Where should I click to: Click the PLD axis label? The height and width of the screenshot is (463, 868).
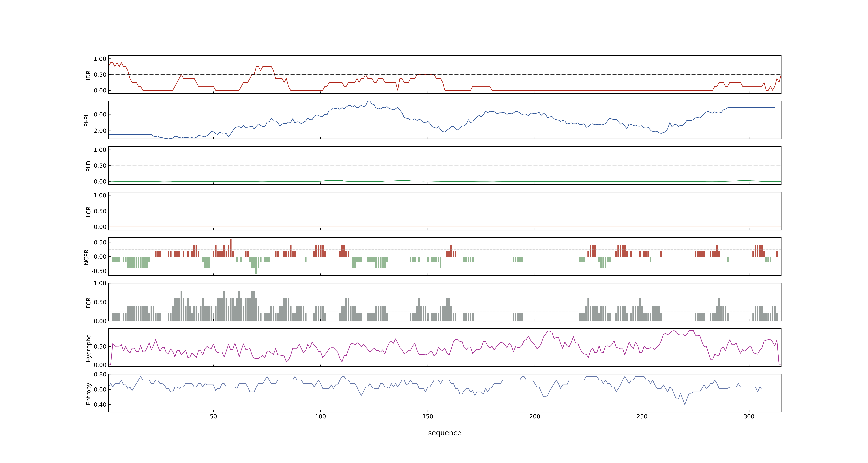88,166
